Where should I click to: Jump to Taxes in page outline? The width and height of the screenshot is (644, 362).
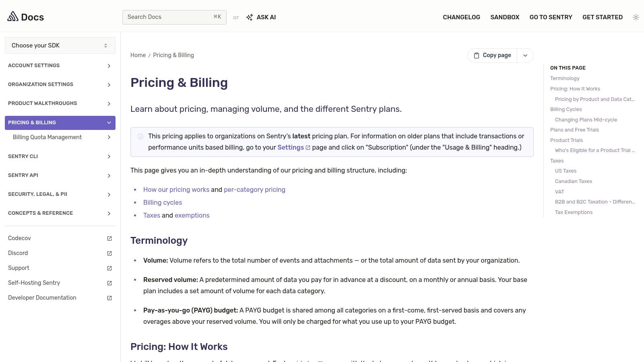(557, 161)
